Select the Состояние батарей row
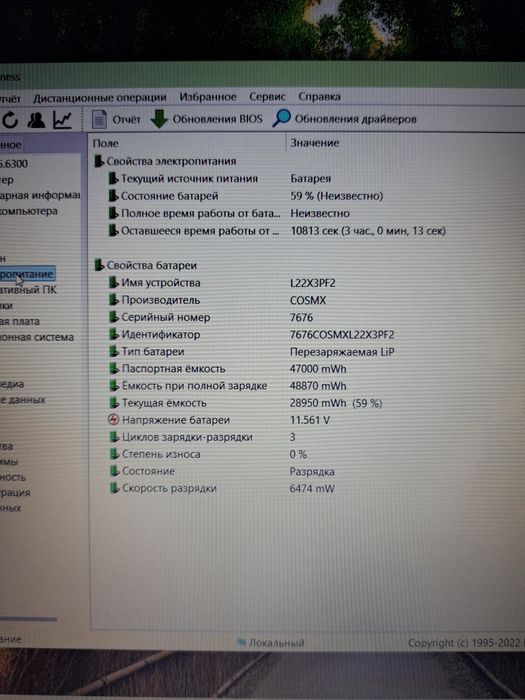 point(246,196)
